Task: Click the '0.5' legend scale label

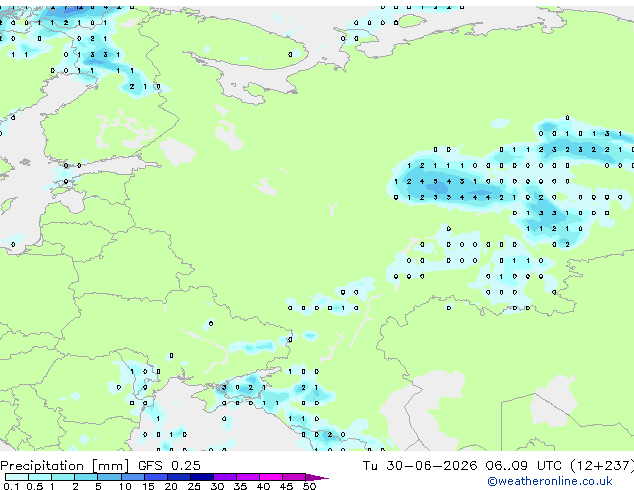Action: tap(35, 486)
